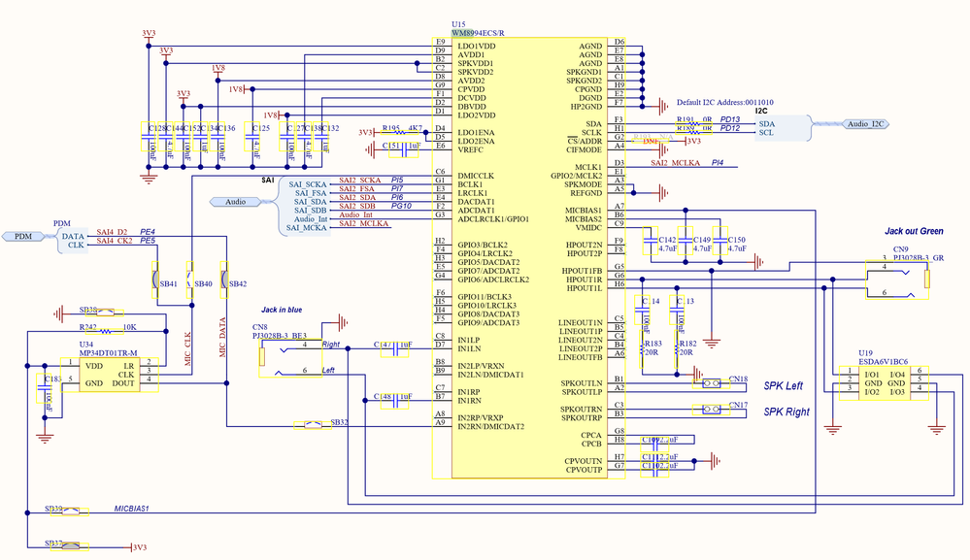Viewport: 970px width, 560px height.
Task: Select resistor R195 4K7
Action: (x=399, y=132)
